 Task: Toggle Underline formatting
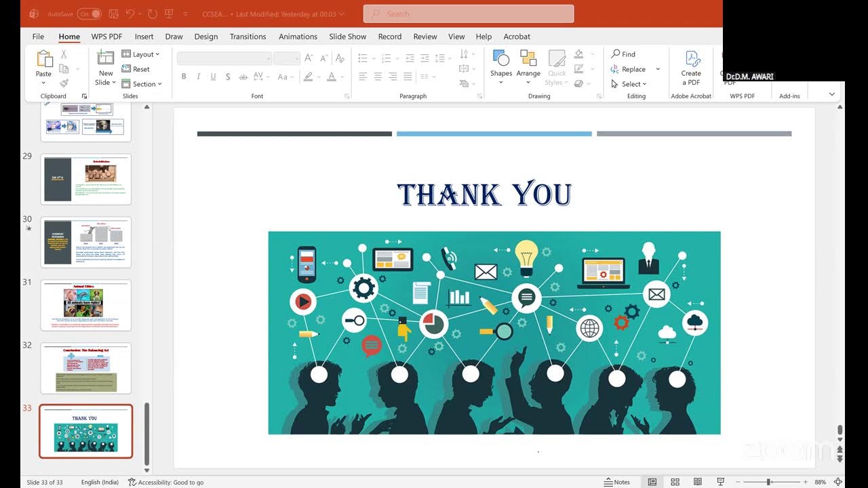click(213, 77)
